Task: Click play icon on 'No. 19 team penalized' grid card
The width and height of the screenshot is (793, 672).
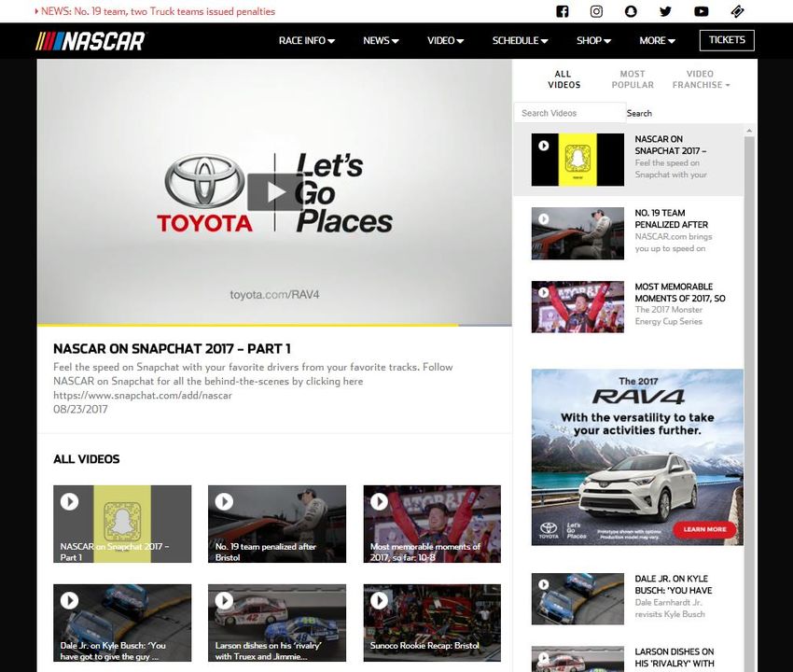Action: [224, 501]
